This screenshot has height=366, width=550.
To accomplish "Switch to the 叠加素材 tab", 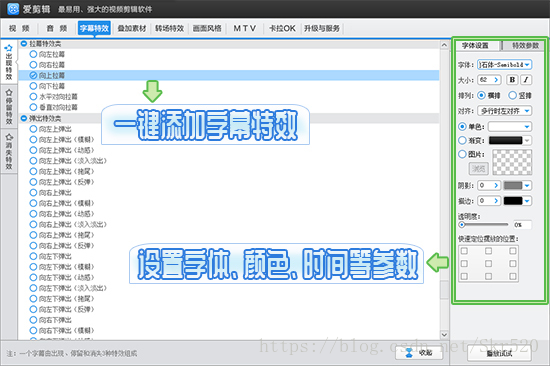I will tap(132, 28).
